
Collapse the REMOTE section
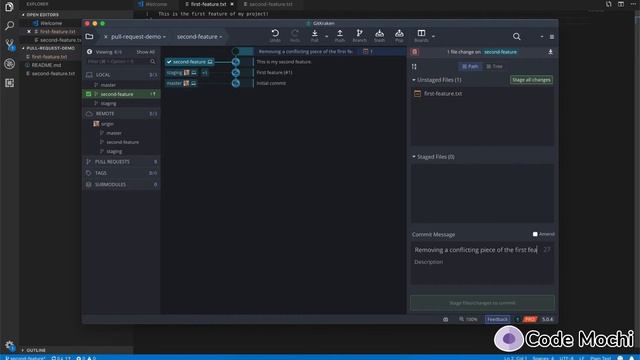[x=121, y=114]
